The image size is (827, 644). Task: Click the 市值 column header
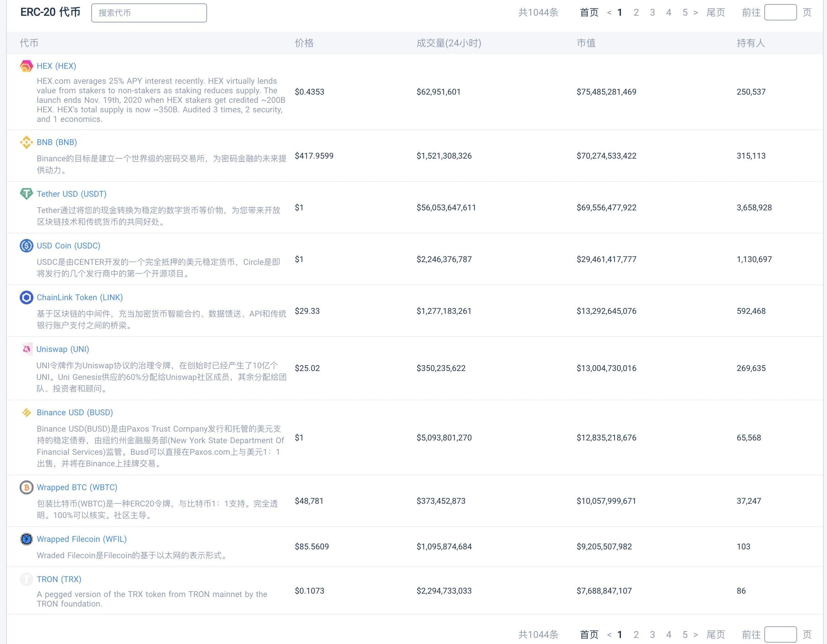[x=586, y=43]
